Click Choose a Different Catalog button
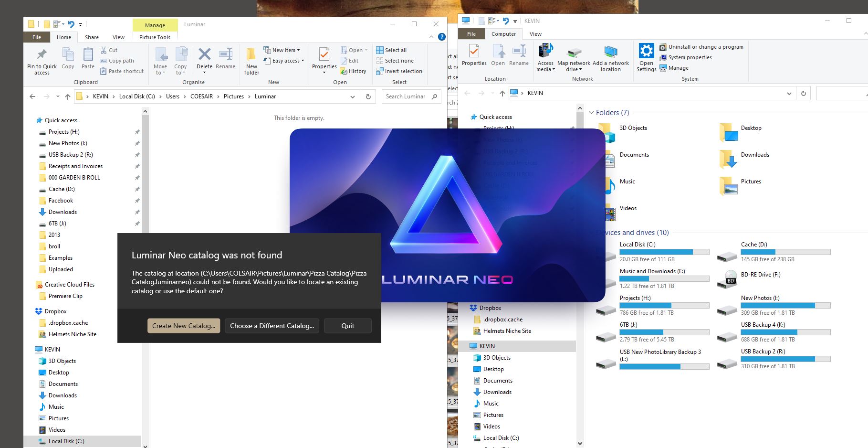Image resolution: width=868 pixels, height=448 pixels. [272, 326]
